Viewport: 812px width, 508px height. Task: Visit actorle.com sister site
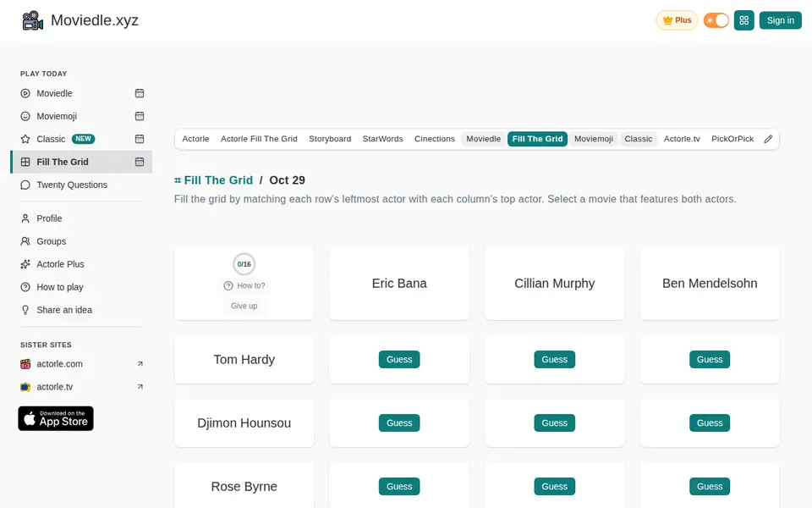point(59,364)
